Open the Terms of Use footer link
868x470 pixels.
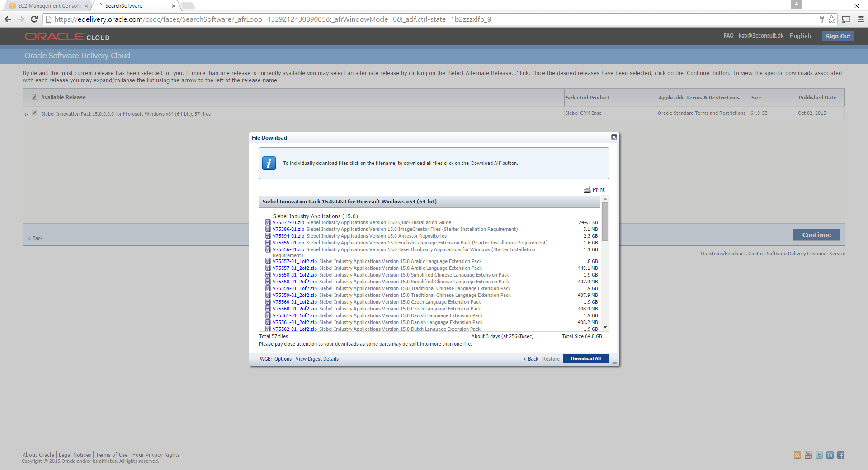112,455
